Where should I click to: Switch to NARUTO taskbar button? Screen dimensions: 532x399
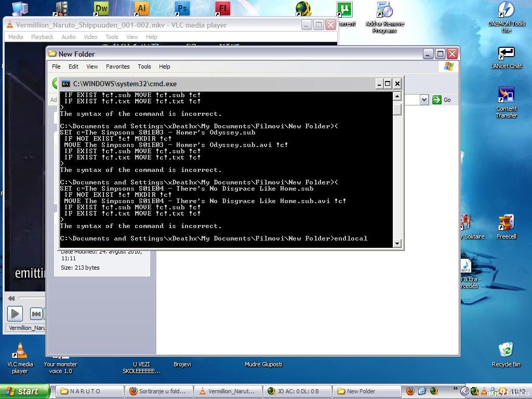point(89,391)
